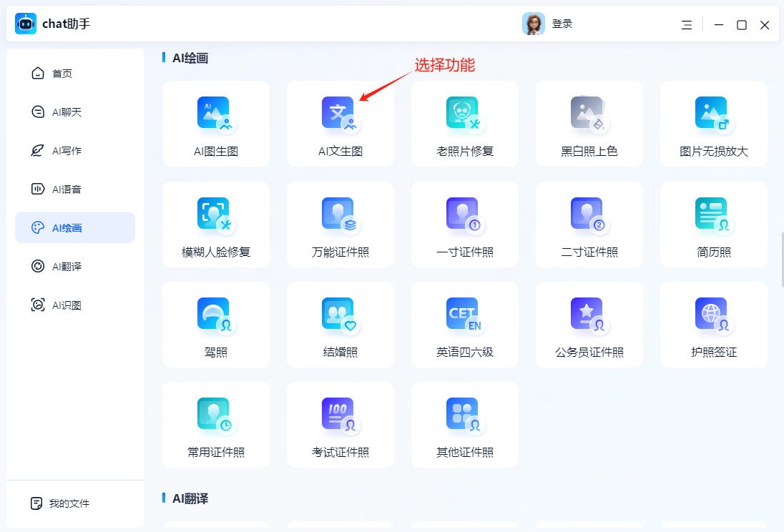Open the 护照签证 passport visa tool
This screenshot has height=532, width=784.
click(713, 324)
